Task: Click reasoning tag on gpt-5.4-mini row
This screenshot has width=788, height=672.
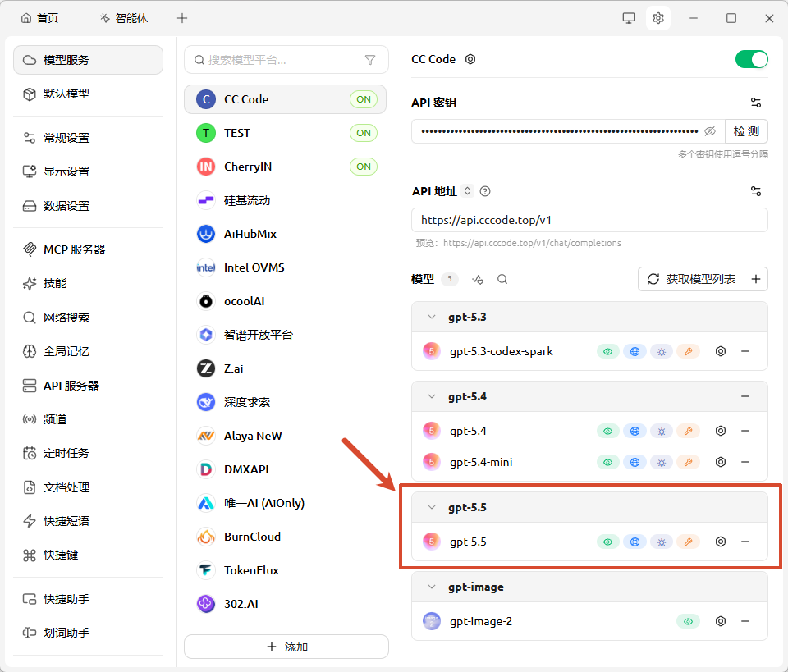Action: click(x=662, y=462)
